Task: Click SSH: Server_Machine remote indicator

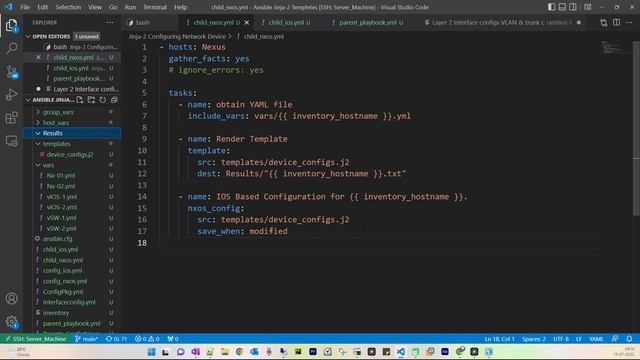Action: tap(36, 339)
